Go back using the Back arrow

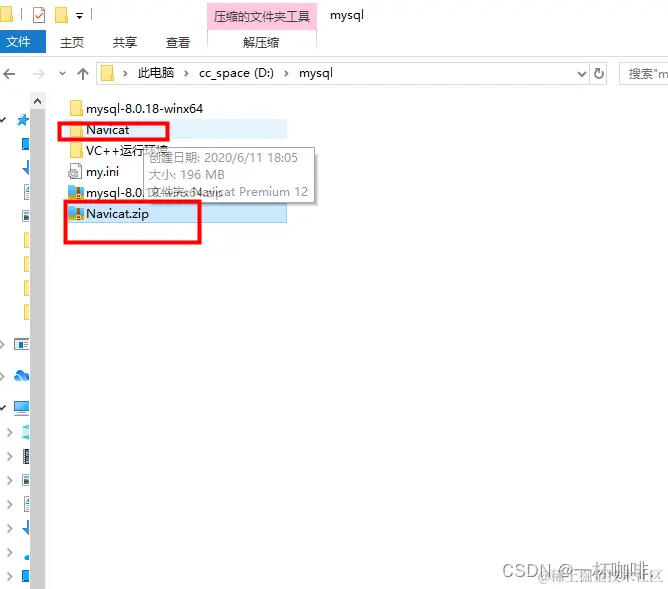tap(9, 74)
